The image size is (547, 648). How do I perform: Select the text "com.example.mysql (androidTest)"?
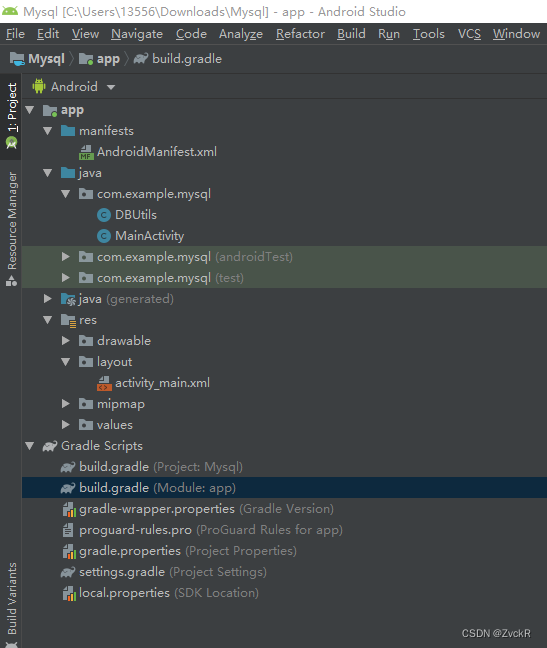(195, 257)
